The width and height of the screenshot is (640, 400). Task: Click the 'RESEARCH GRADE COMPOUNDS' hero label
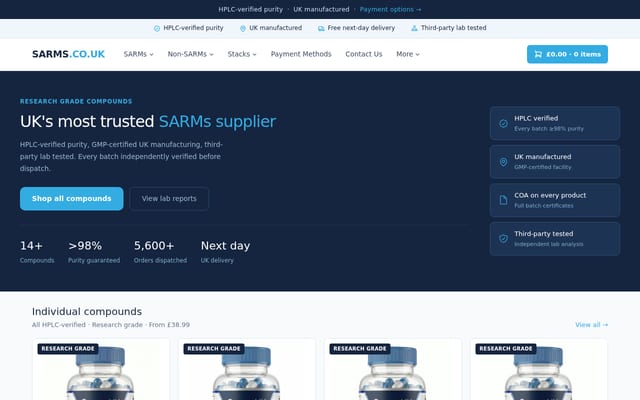(x=76, y=101)
